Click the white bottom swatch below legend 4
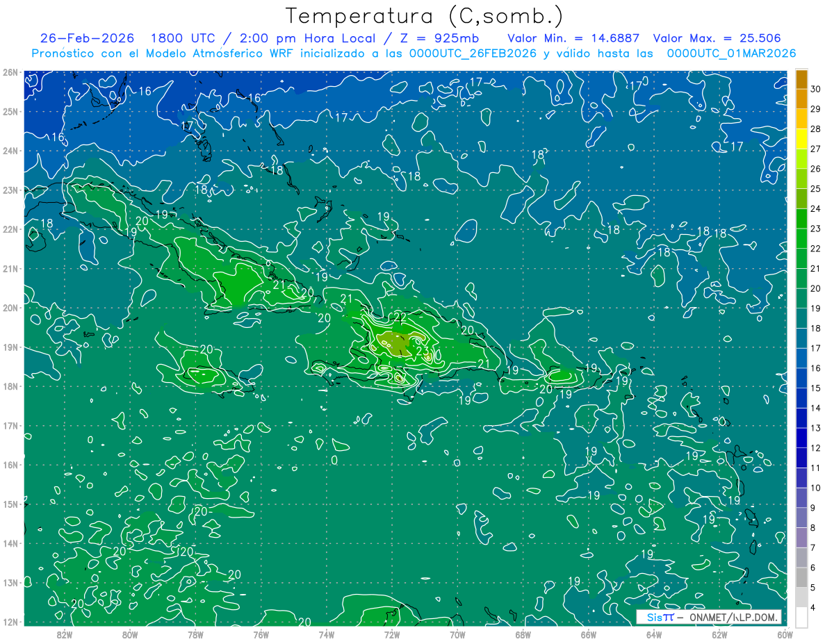This screenshot has width=834, height=644. coord(801,617)
